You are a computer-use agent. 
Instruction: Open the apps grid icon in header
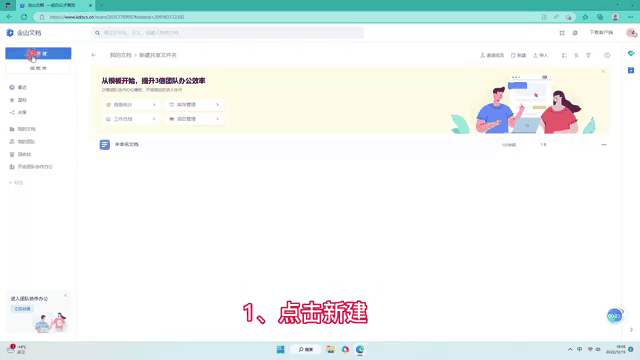pyautogui.click(x=562, y=33)
